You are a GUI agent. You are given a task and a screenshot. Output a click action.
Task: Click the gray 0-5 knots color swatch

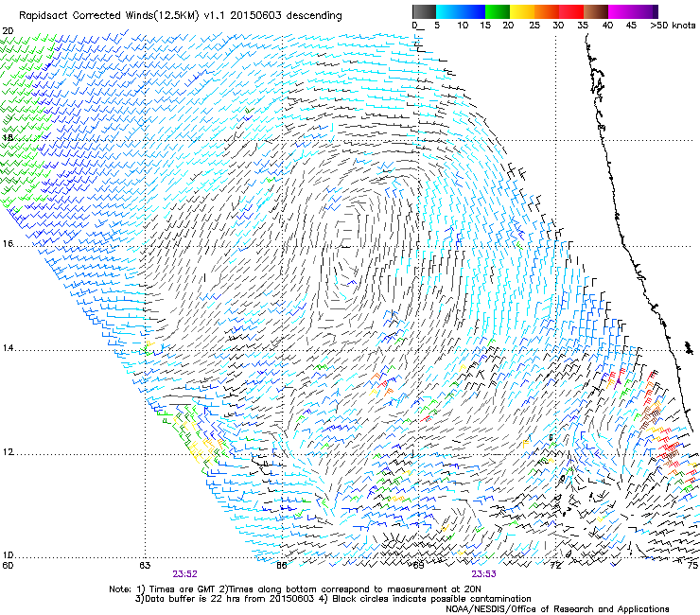(424, 11)
